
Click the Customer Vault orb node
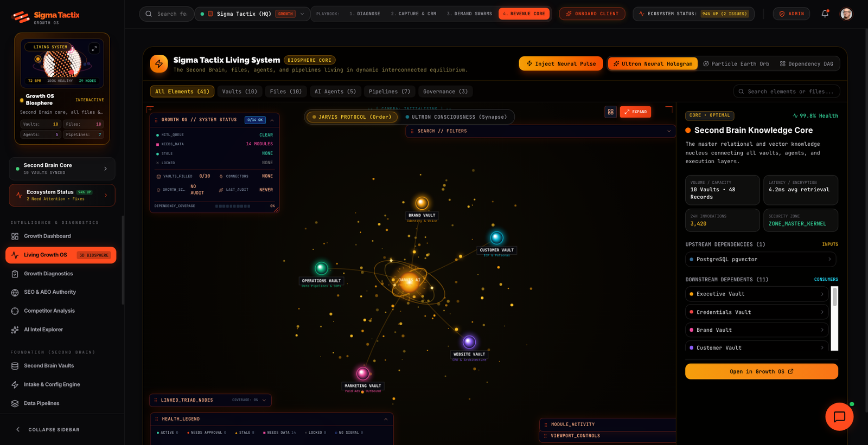click(496, 237)
